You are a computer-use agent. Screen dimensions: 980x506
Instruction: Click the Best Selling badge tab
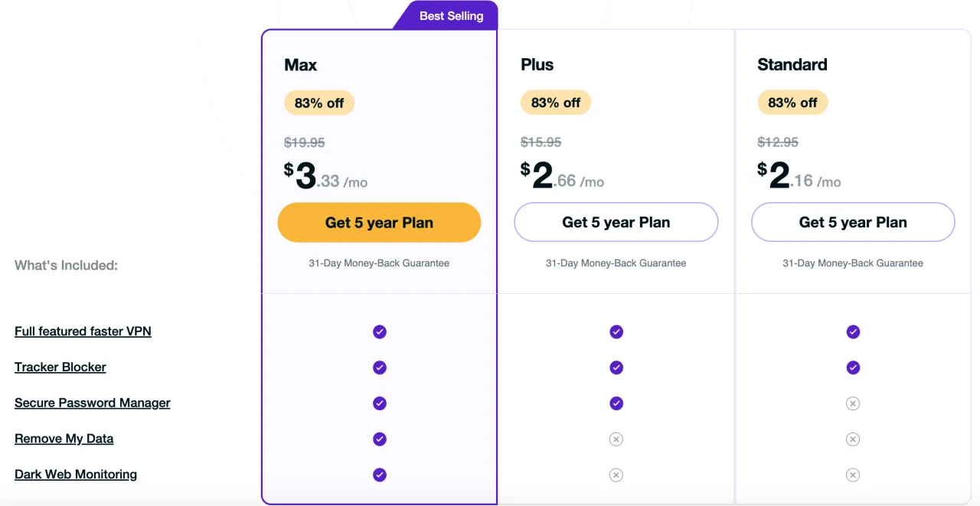point(446,15)
